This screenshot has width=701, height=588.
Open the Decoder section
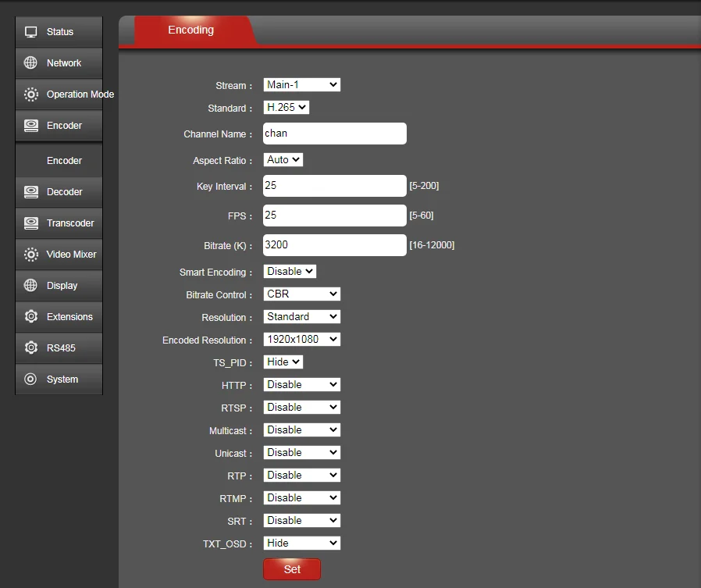click(59, 191)
